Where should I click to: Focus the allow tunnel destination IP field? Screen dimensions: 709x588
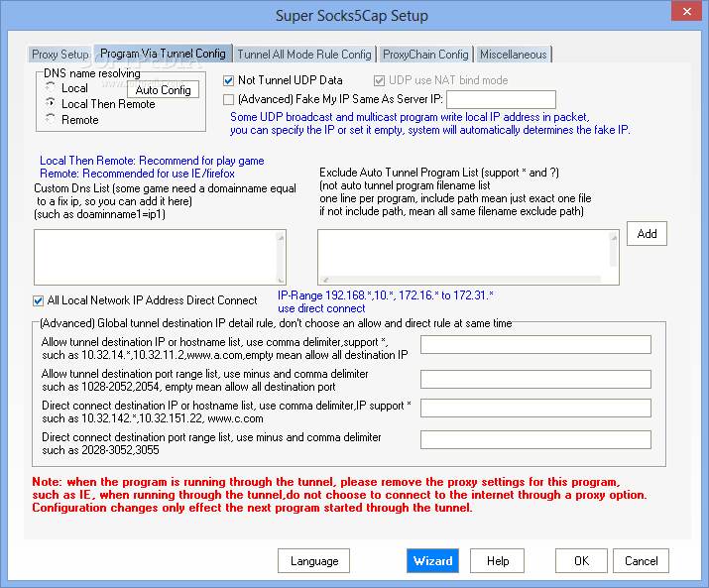[x=535, y=344]
